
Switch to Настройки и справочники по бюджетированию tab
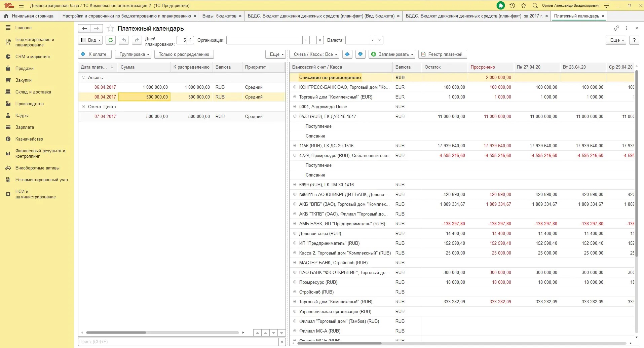click(x=127, y=16)
